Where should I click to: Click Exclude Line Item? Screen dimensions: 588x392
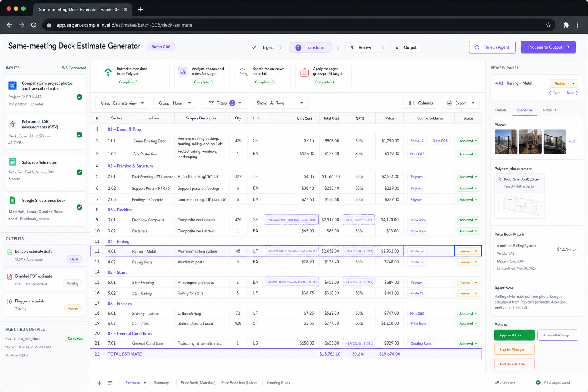514,364
